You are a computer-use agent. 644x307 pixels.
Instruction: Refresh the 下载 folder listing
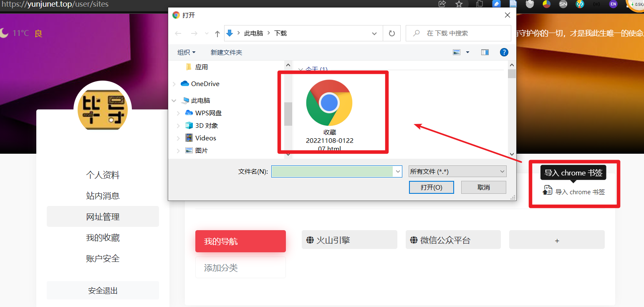coord(391,33)
